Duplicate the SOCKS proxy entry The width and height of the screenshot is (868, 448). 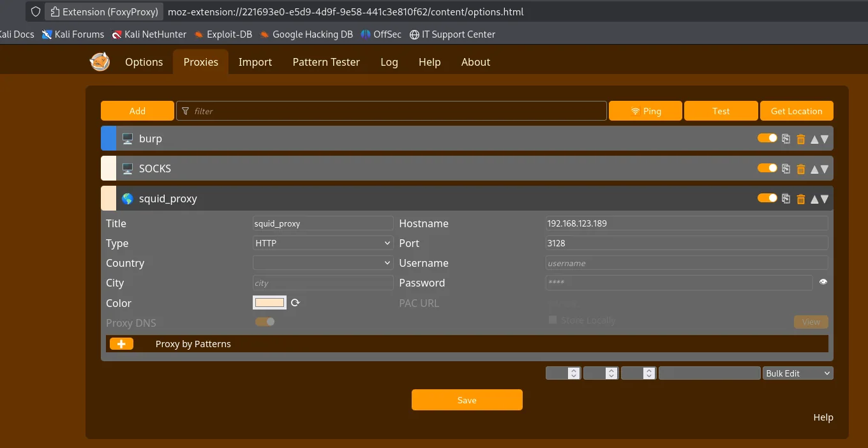point(786,168)
